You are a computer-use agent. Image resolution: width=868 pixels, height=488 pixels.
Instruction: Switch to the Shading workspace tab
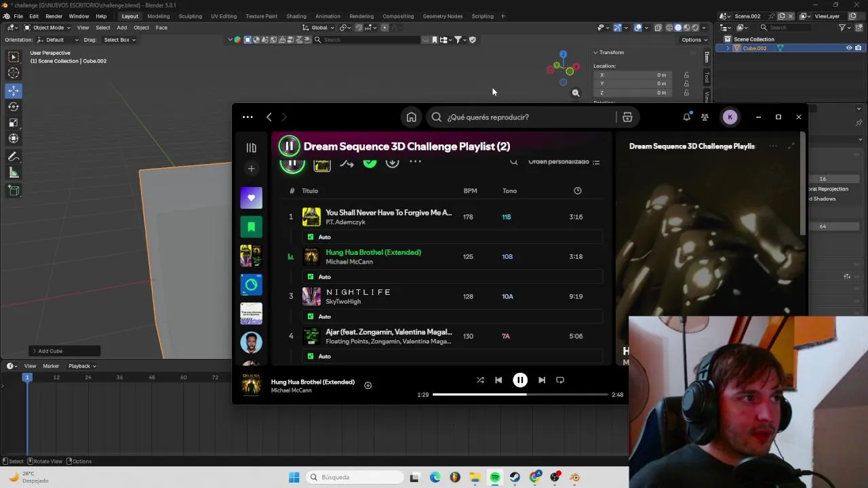click(x=296, y=16)
